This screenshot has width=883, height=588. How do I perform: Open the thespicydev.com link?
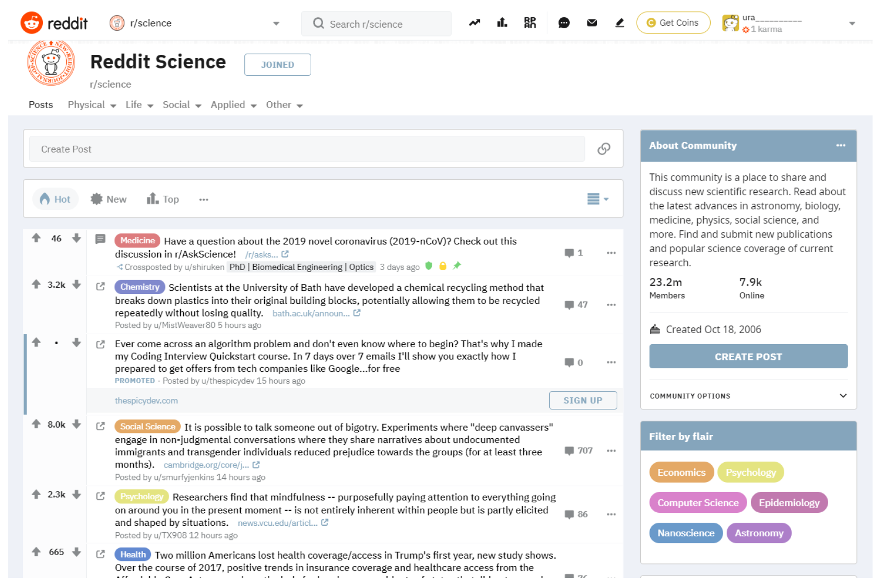(146, 401)
